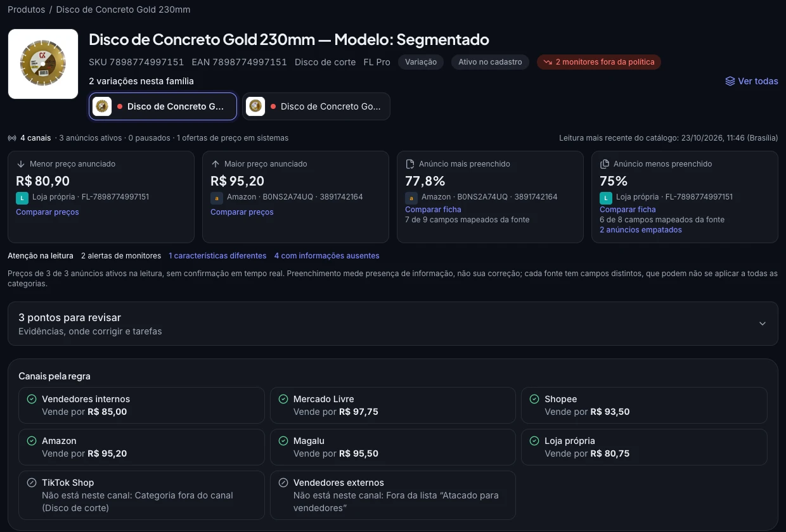Image resolution: width=786 pixels, height=532 pixels.
Task: Click the Canais pela regra heading
Action: pos(55,376)
